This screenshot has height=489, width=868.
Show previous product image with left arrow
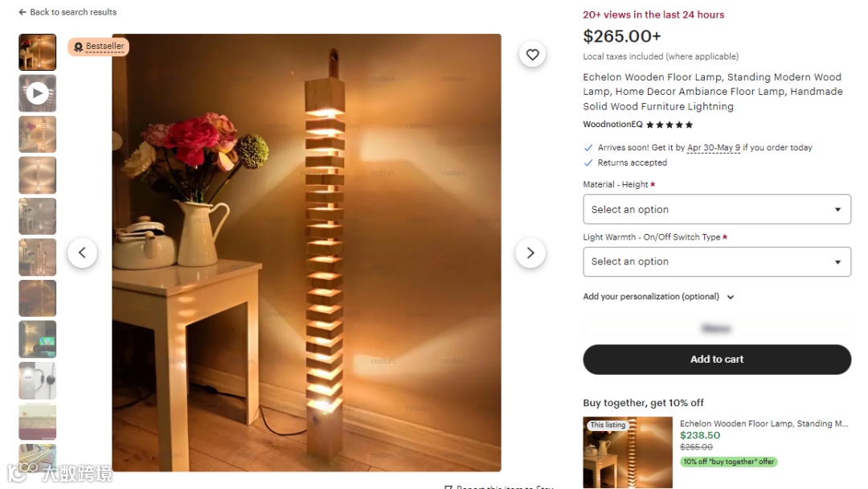pos(83,253)
